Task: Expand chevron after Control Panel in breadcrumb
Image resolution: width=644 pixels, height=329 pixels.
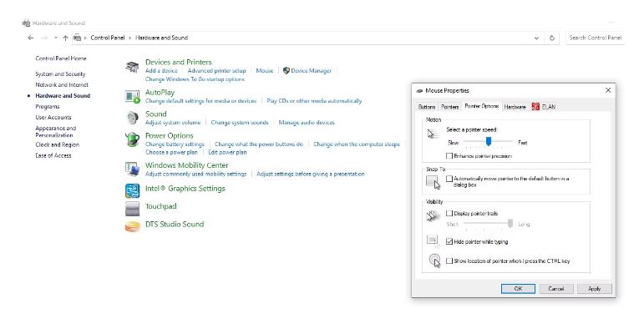Action: (x=129, y=38)
